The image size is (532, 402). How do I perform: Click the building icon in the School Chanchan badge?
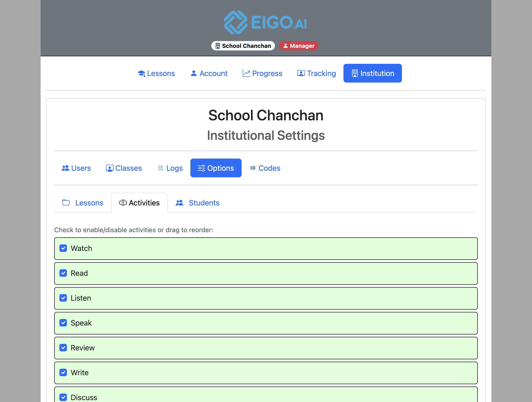tap(218, 46)
